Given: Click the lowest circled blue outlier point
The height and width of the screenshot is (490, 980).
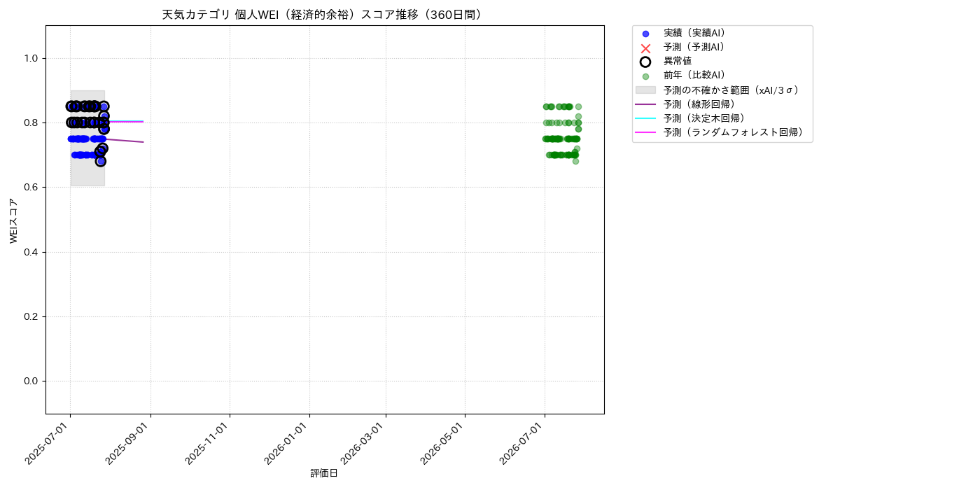Looking at the screenshot, I should coord(101,161).
